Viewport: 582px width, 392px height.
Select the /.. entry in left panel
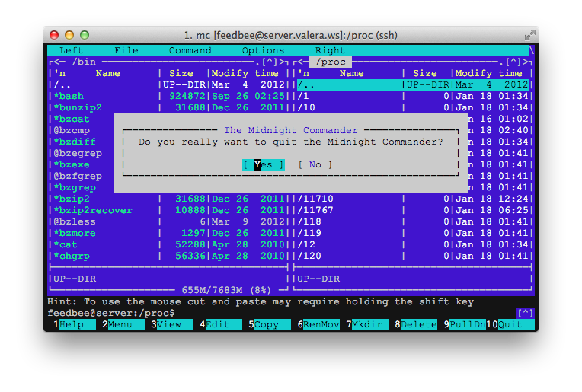pos(168,84)
